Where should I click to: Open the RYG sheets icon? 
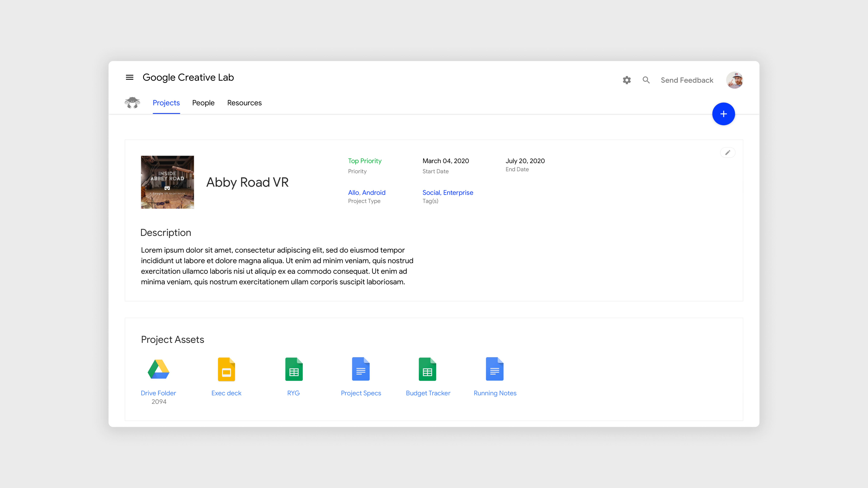(x=294, y=369)
